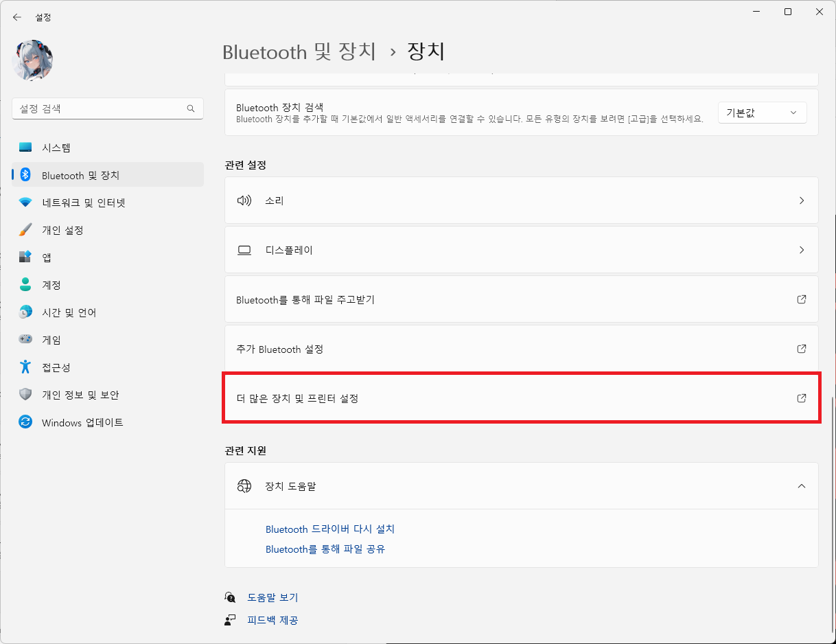Image resolution: width=836 pixels, height=644 pixels.
Task: Minimize the 설정 window
Action: click(x=756, y=12)
